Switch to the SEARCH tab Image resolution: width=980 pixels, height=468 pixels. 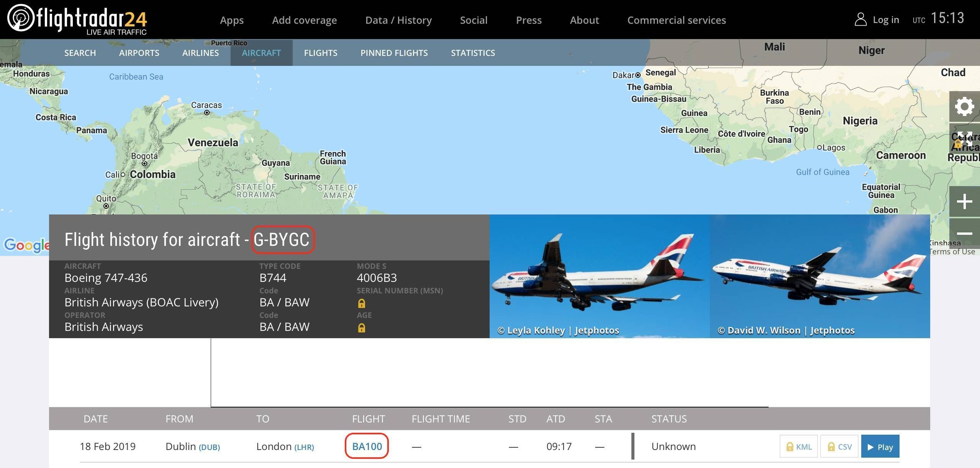80,53
